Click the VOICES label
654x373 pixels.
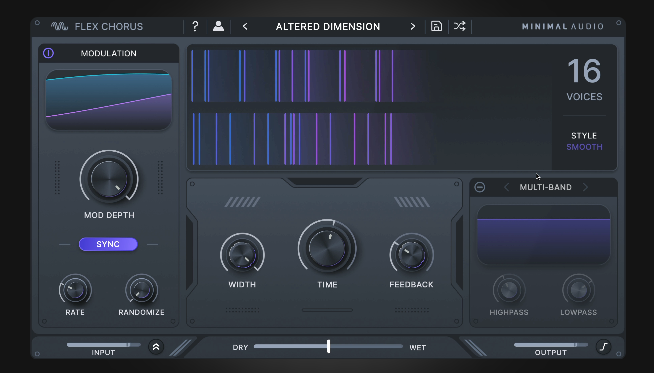(x=584, y=97)
